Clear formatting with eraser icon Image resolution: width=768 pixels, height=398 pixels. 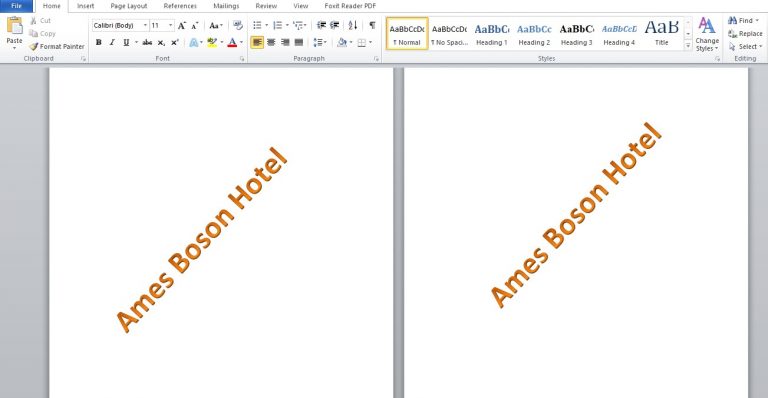pyautogui.click(x=238, y=25)
